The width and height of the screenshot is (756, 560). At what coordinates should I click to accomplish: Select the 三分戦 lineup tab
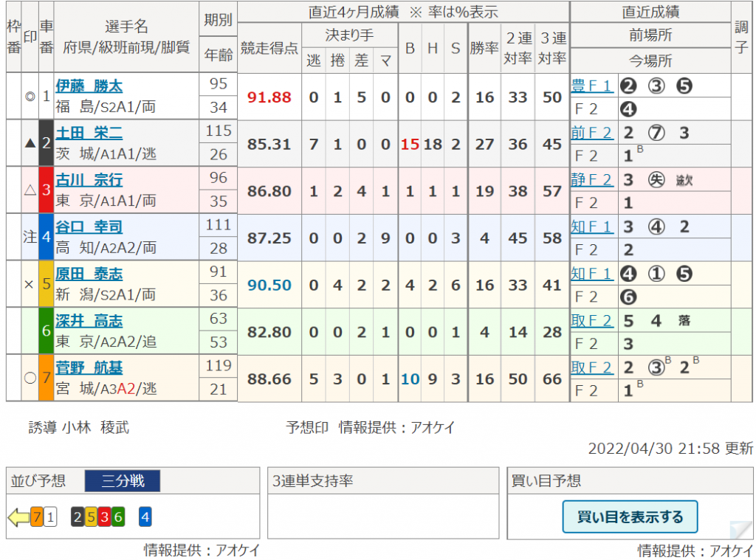(123, 480)
